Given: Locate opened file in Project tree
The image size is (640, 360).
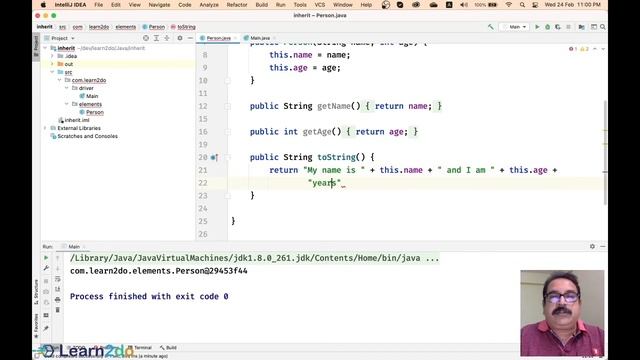Looking at the screenshot, I should 146,38.
